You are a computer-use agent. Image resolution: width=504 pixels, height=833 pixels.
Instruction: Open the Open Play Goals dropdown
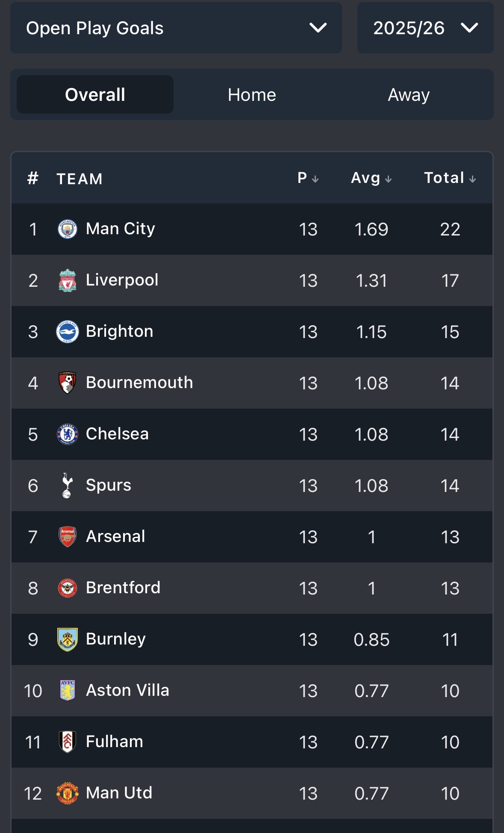click(x=176, y=28)
